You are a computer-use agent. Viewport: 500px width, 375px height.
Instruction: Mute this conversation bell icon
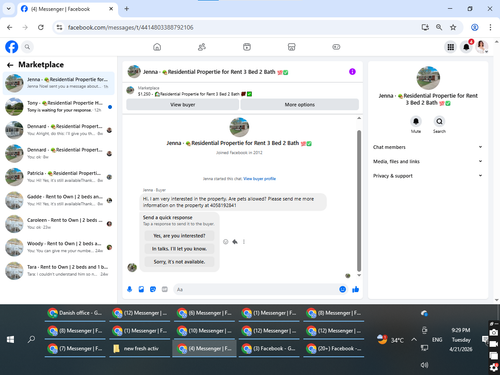click(x=416, y=121)
